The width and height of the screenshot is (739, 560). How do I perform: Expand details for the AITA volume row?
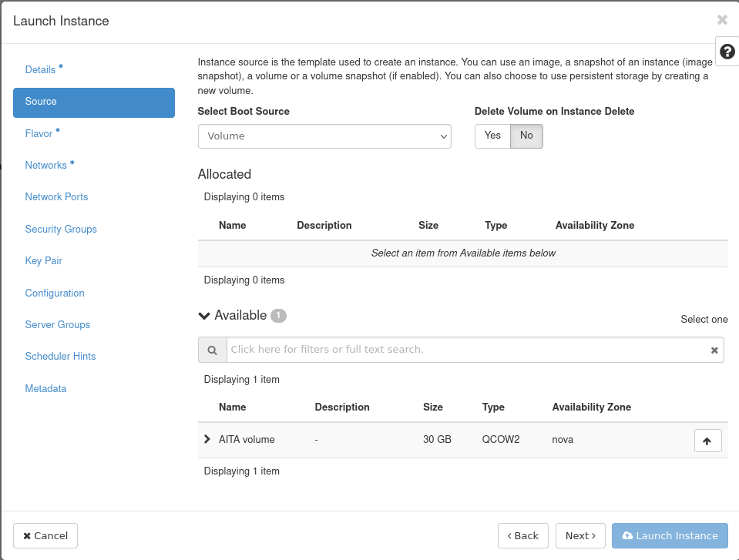pyautogui.click(x=206, y=439)
